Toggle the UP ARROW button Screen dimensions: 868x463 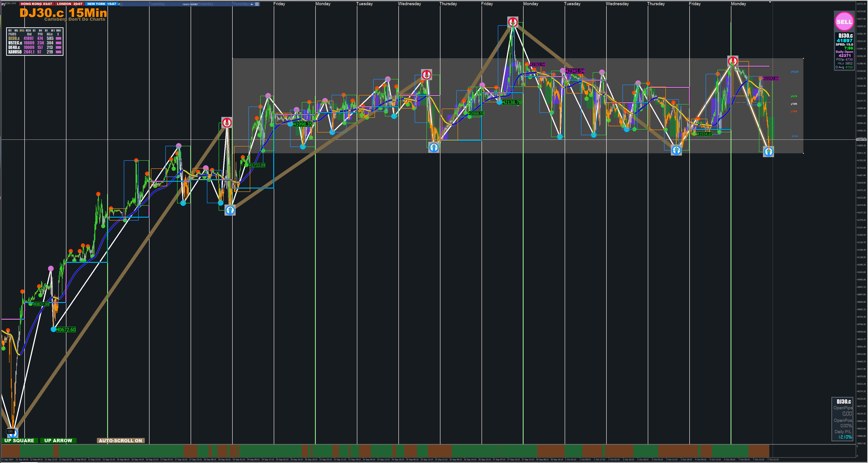point(58,440)
